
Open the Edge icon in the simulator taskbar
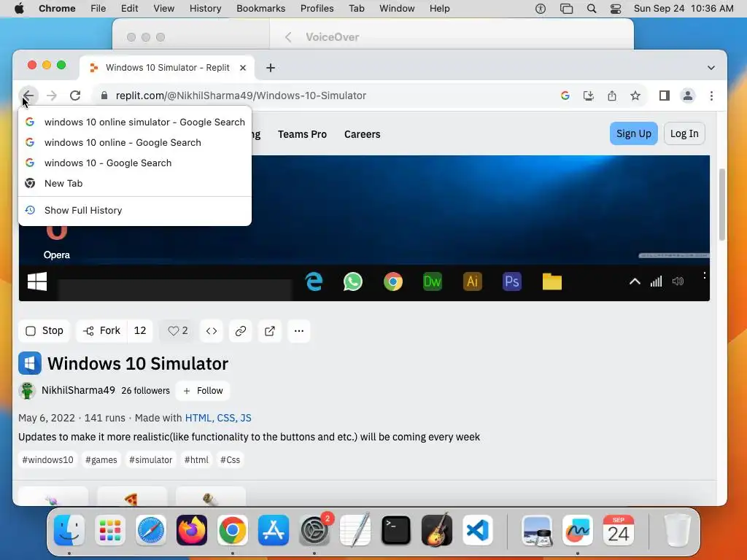click(314, 281)
